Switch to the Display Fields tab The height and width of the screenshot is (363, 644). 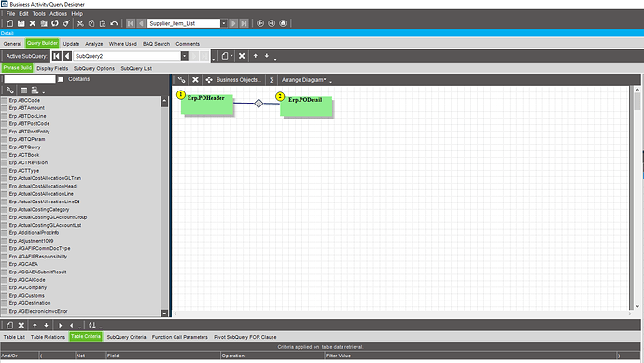[x=52, y=68]
